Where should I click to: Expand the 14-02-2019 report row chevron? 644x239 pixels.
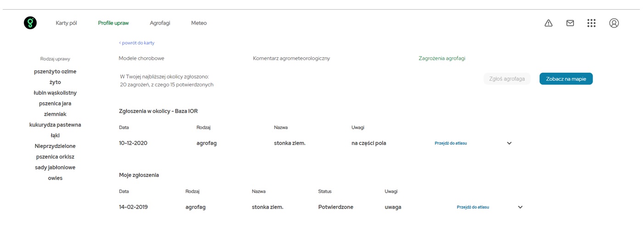click(x=521, y=207)
